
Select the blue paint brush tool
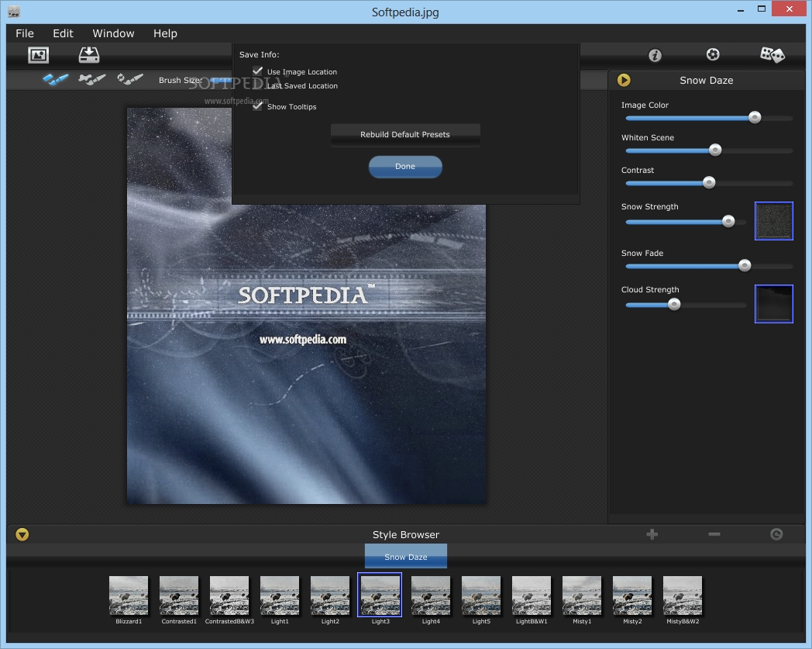(56, 79)
